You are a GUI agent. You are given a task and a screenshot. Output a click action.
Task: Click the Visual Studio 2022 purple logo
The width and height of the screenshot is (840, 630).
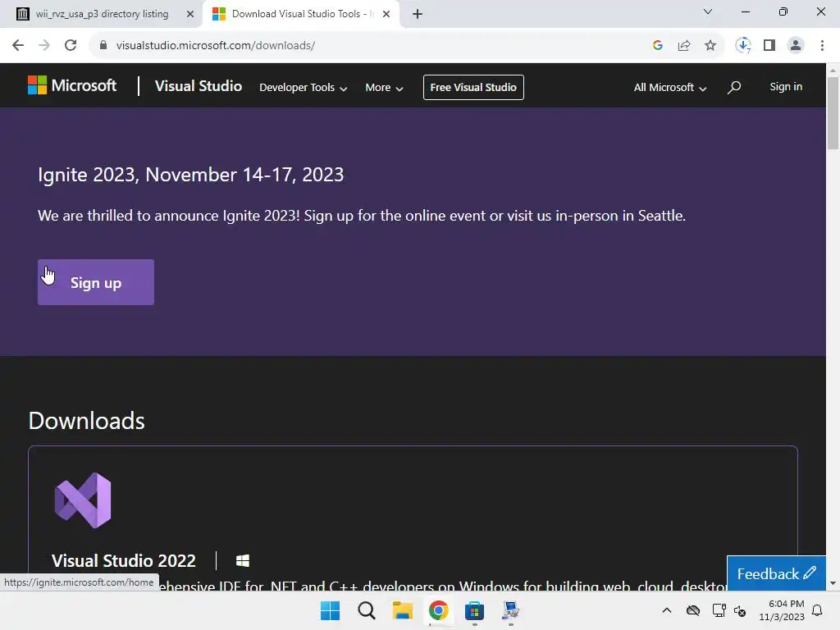pos(83,500)
